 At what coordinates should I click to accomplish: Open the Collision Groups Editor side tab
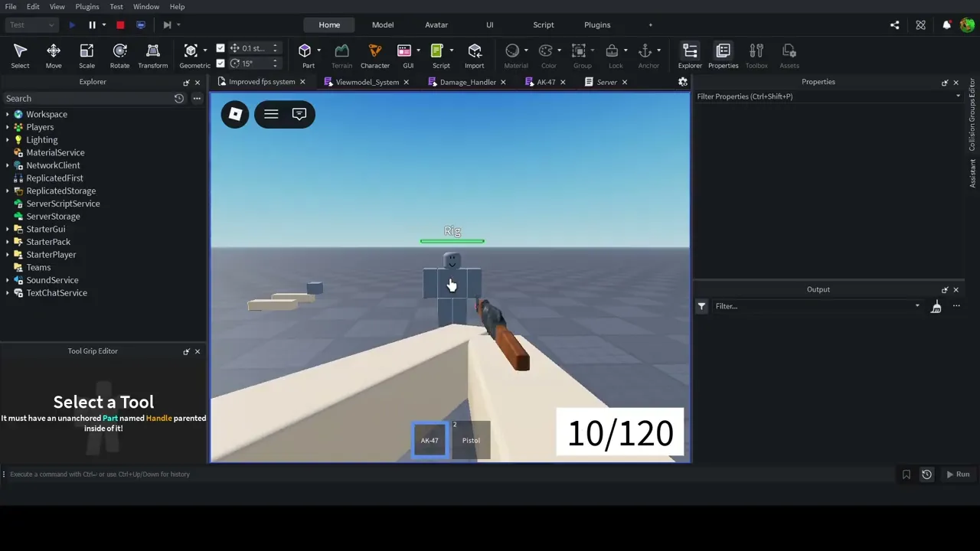tap(972, 114)
